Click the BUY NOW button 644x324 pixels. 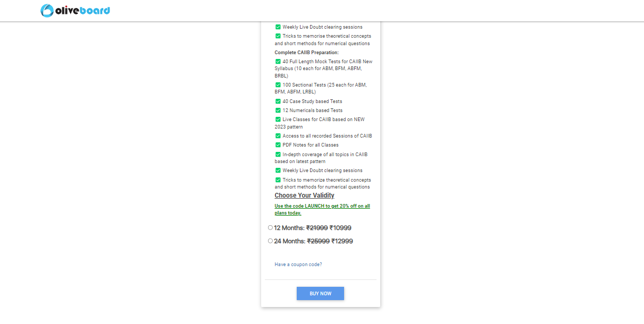320,294
